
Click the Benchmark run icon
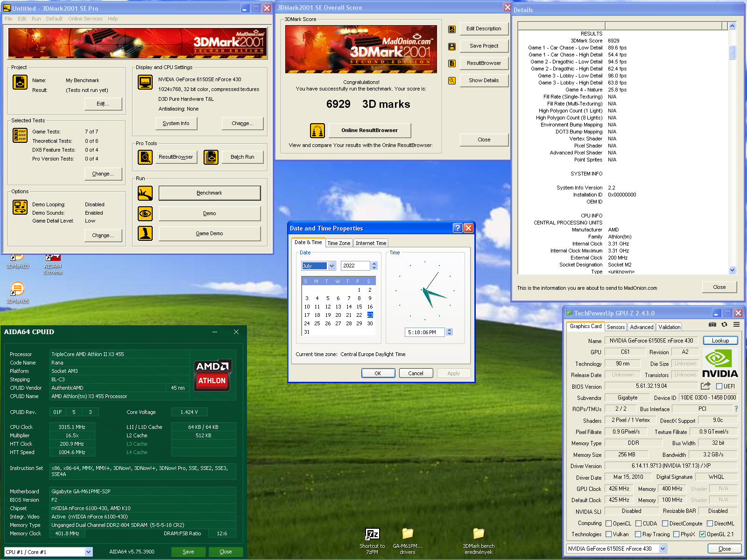pyautogui.click(x=145, y=193)
